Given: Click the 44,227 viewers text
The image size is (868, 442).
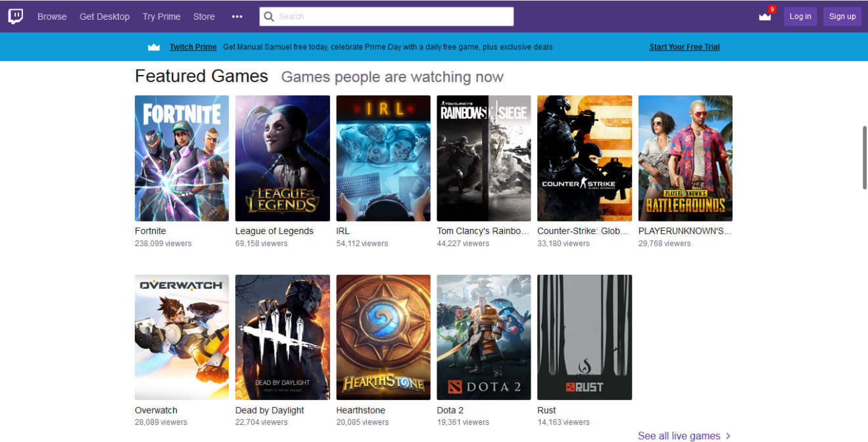Looking at the screenshot, I should pos(464,243).
